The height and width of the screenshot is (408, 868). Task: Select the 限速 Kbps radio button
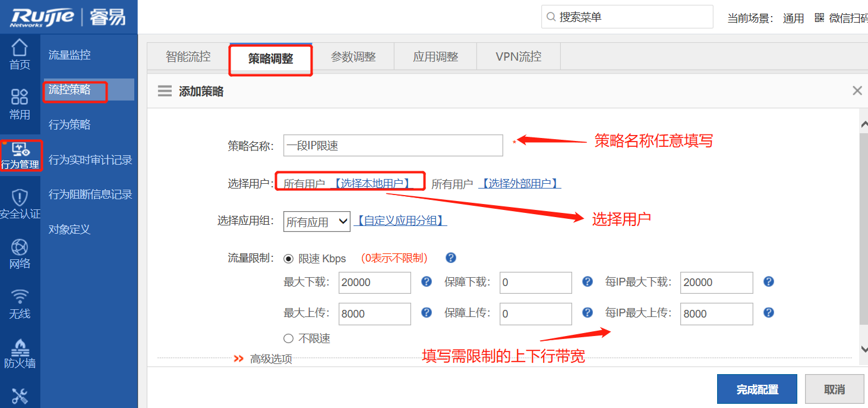(289, 259)
